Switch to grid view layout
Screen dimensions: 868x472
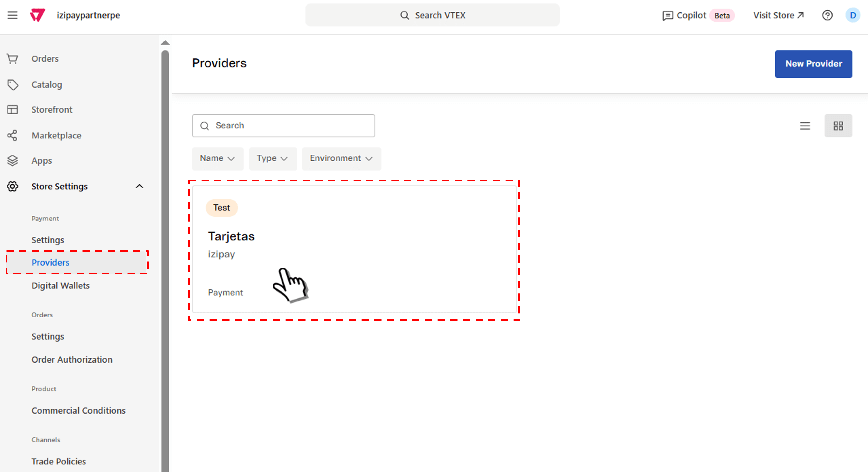[838, 126]
